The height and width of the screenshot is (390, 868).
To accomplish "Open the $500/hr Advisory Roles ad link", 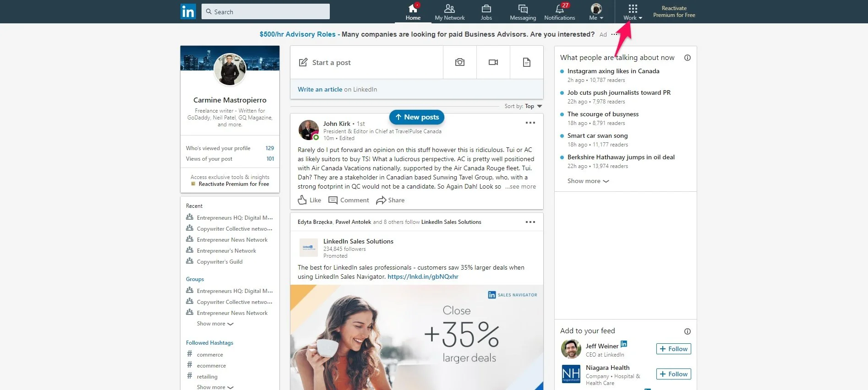I will point(297,34).
